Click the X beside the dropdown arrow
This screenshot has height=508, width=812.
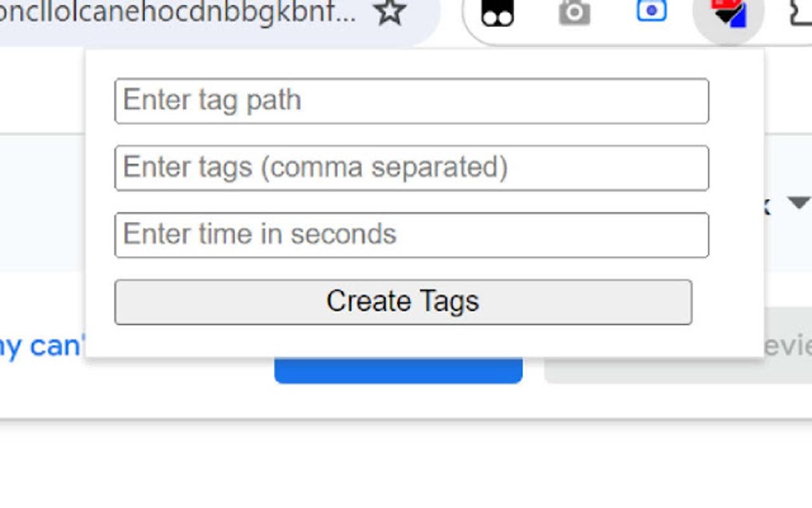767,205
